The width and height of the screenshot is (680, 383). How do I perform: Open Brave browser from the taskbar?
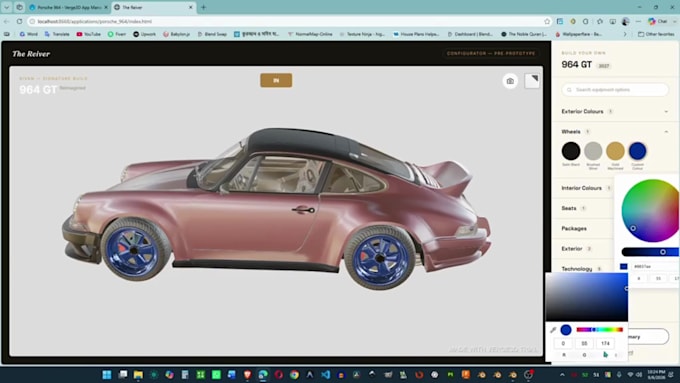coord(247,375)
